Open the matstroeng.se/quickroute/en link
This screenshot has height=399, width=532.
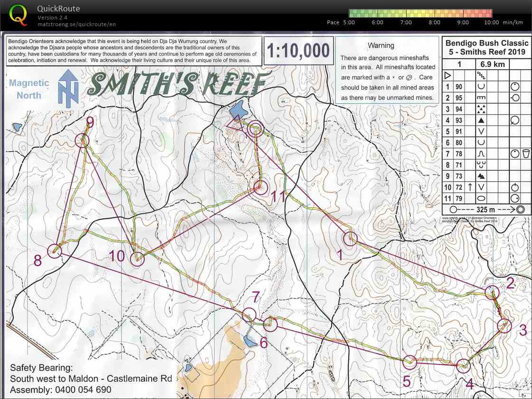pos(76,24)
